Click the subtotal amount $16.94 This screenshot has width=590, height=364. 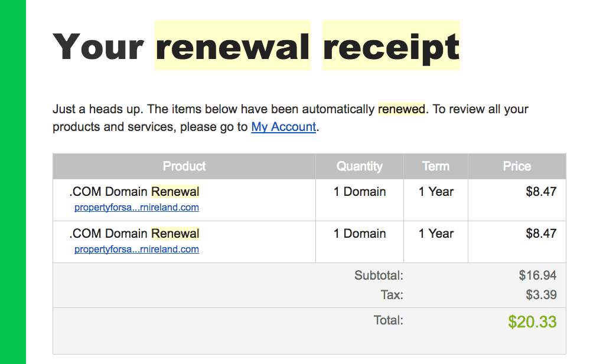click(x=537, y=276)
